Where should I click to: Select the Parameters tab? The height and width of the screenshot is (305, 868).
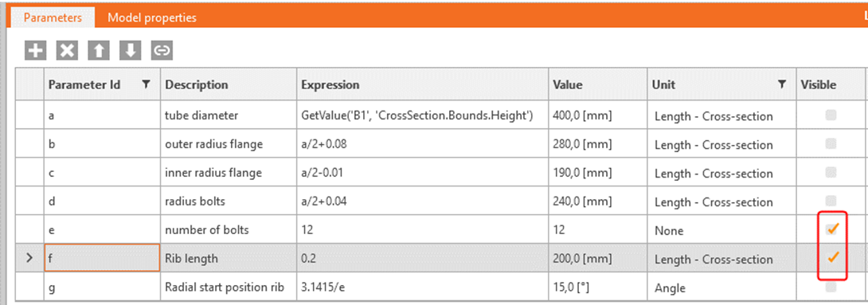pos(53,18)
